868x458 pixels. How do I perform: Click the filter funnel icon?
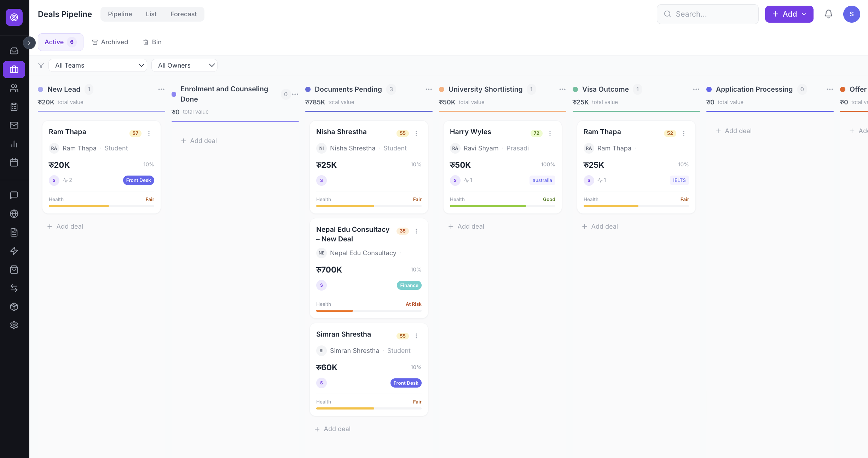(41, 65)
